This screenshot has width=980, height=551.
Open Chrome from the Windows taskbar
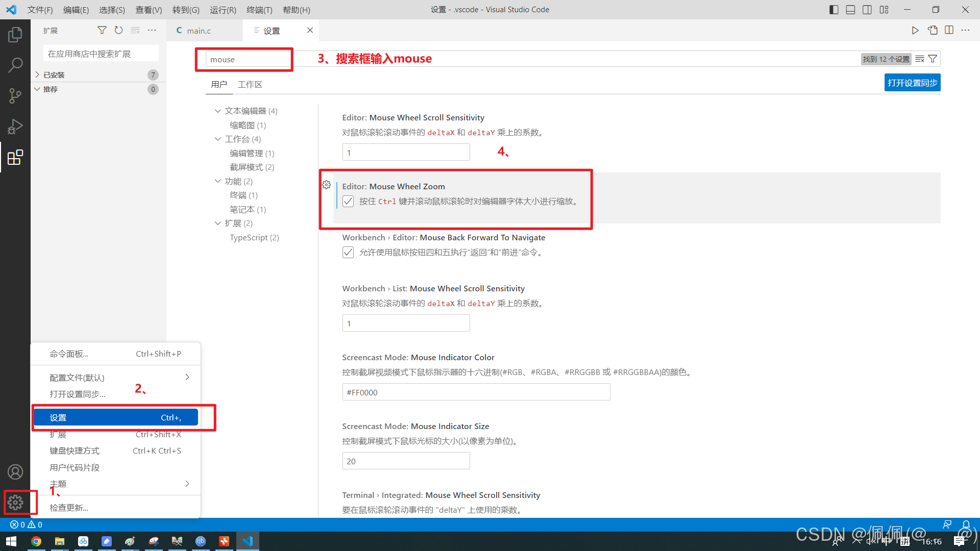(x=36, y=541)
